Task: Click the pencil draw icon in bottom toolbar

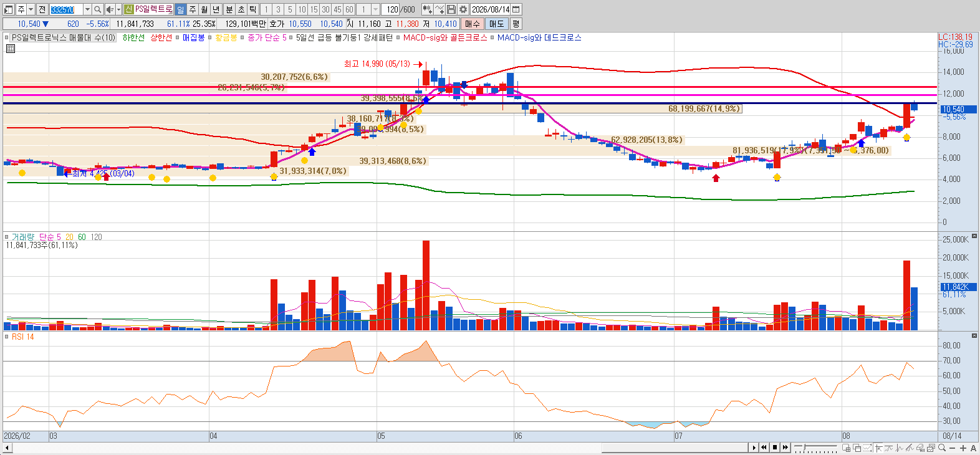Action: click(910, 448)
